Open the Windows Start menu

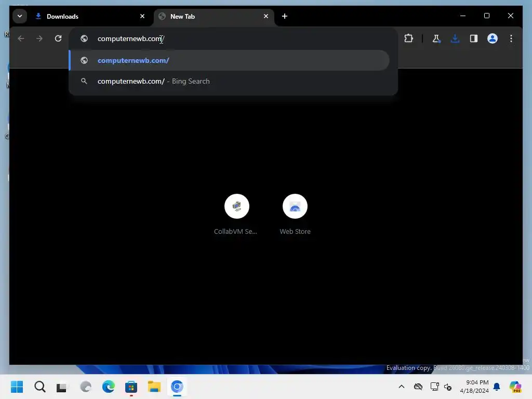(x=17, y=387)
